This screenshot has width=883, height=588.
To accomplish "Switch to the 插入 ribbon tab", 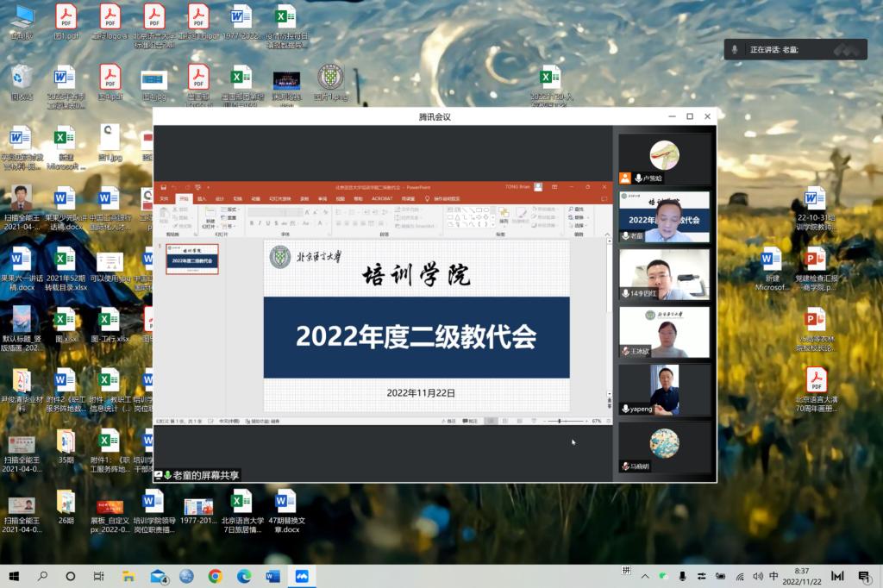I will 202,198.
